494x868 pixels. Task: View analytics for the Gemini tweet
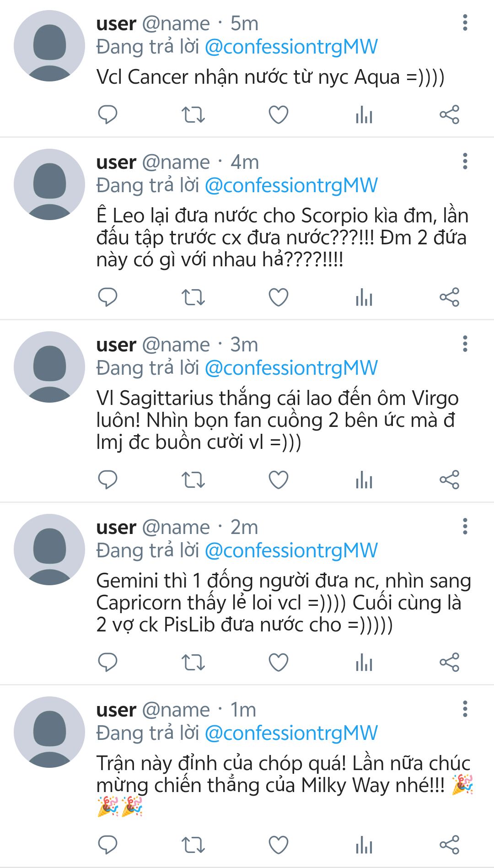(x=364, y=663)
